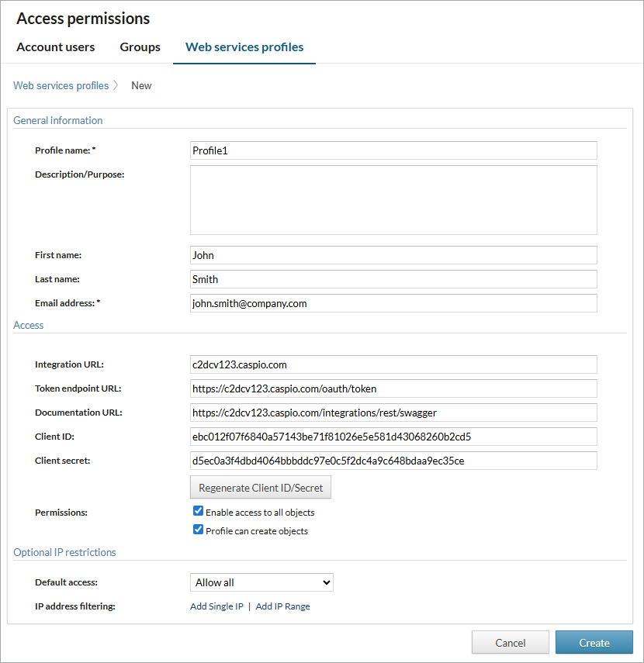Select the First name field
Screen dimensions: 644x663
393,255
